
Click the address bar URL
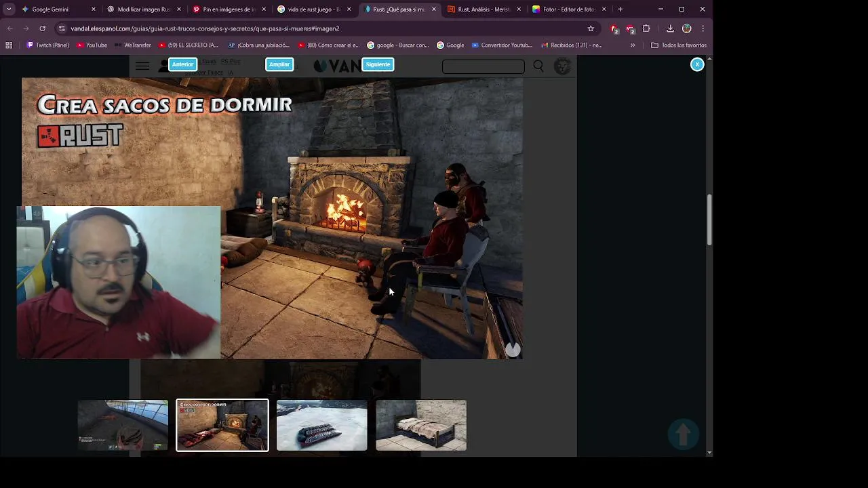pyautogui.click(x=205, y=28)
